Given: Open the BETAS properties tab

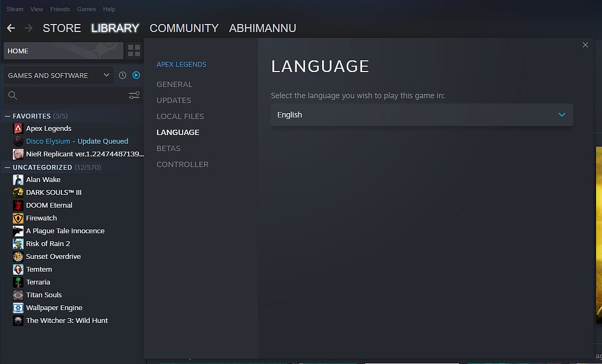Looking at the screenshot, I should 168,148.
